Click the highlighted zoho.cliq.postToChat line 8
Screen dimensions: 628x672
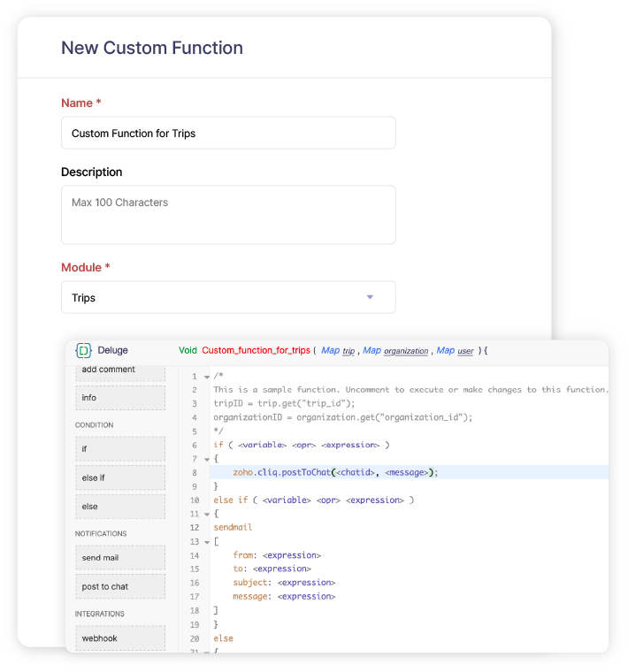click(x=409, y=472)
